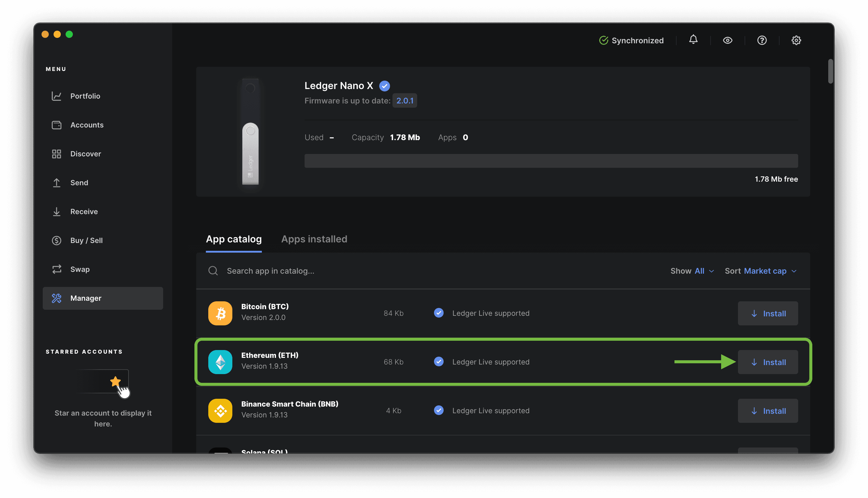
Task: Click the Ethereum app icon
Action: tap(220, 362)
